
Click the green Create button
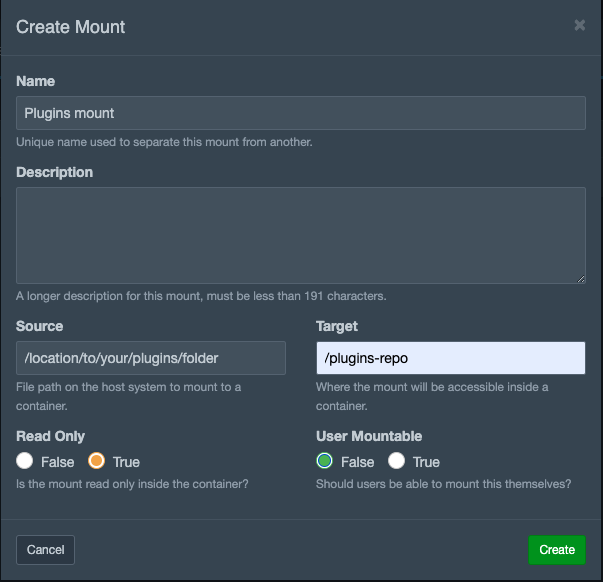(557, 550)
